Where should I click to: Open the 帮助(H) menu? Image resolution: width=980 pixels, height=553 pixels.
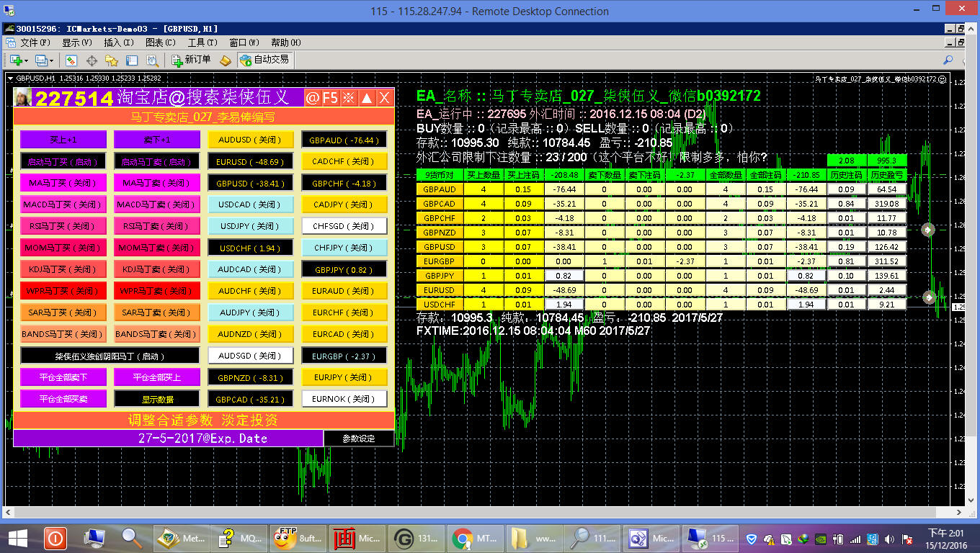point(285,42)
